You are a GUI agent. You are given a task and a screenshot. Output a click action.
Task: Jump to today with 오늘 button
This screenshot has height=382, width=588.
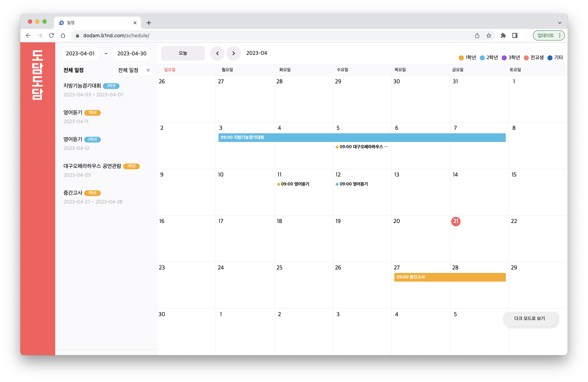click(183, 53)
